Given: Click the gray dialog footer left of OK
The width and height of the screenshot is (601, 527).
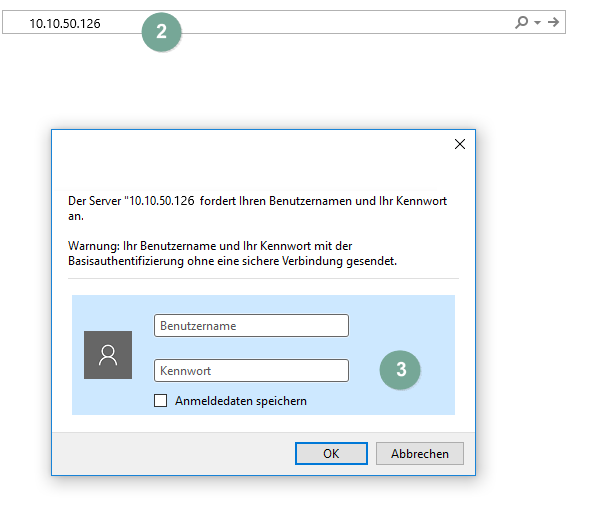Looking at the screenshot, I should point(170,453).
